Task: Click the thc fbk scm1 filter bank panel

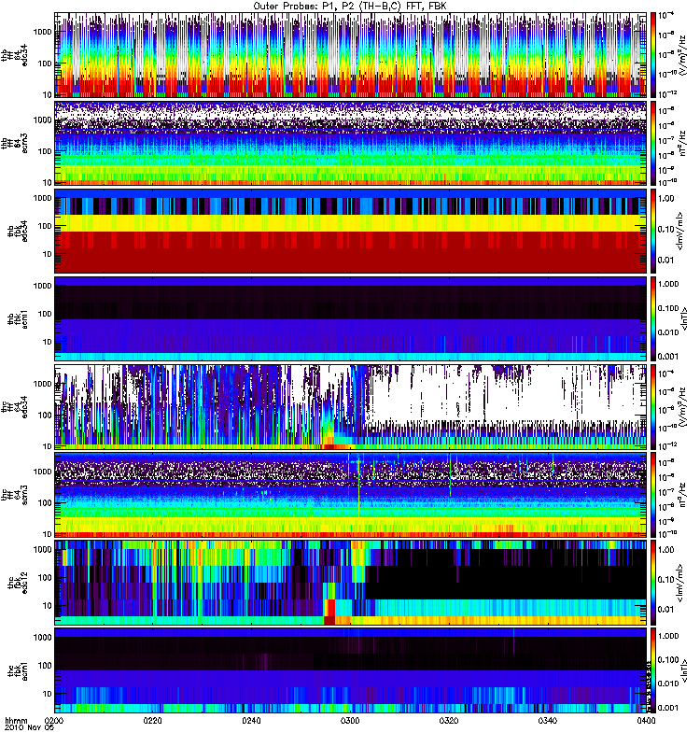Action: (x=351, y=670)
